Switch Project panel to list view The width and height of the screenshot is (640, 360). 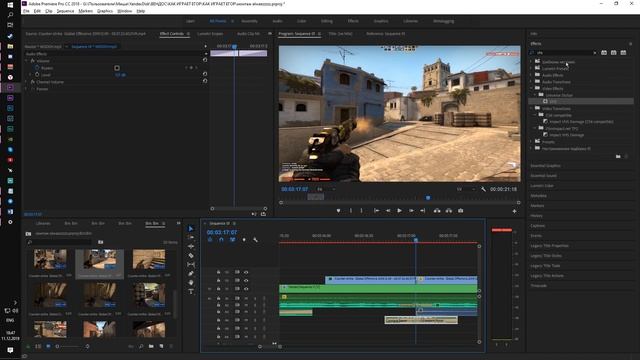(x=38, y=346)
